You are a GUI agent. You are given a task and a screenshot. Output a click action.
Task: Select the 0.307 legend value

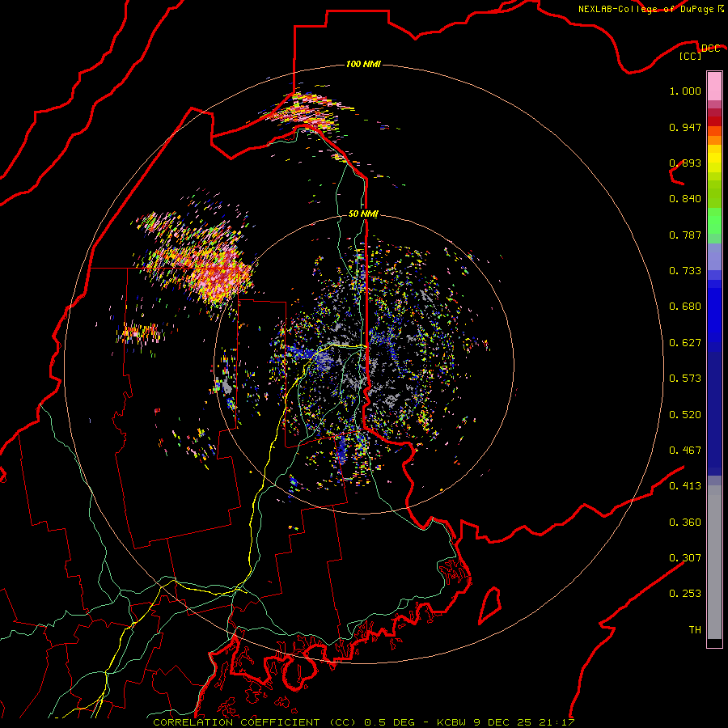[x=685, y=558]
